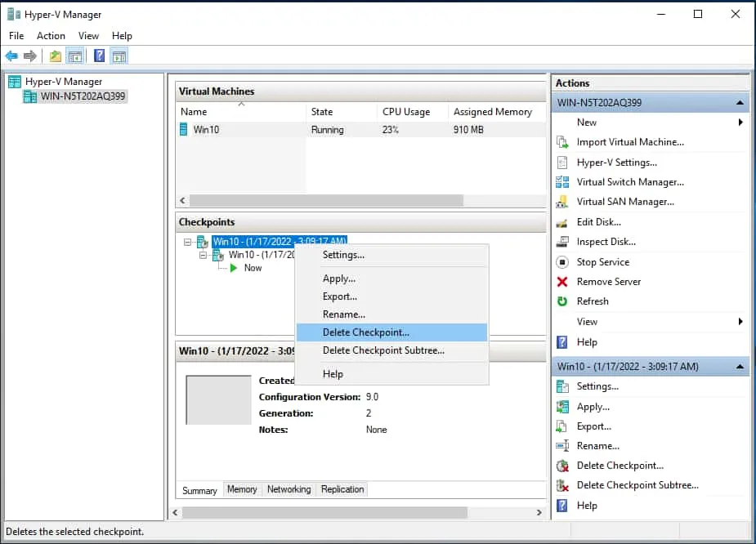756x544 pixels.
Task: Select WIN-N5T202AQ399 server in left tree
Action: pyautogui.click(x=84, y=96)
